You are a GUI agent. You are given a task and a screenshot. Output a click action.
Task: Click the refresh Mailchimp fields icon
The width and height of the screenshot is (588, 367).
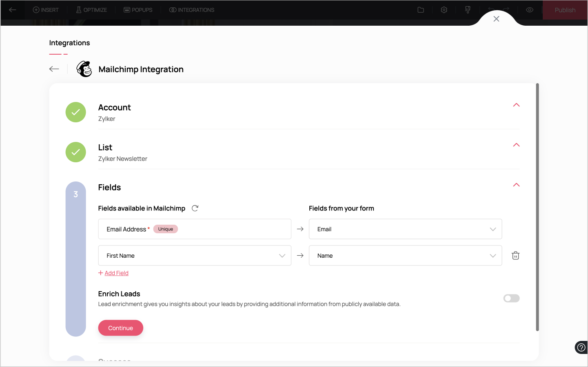(195, 208)
